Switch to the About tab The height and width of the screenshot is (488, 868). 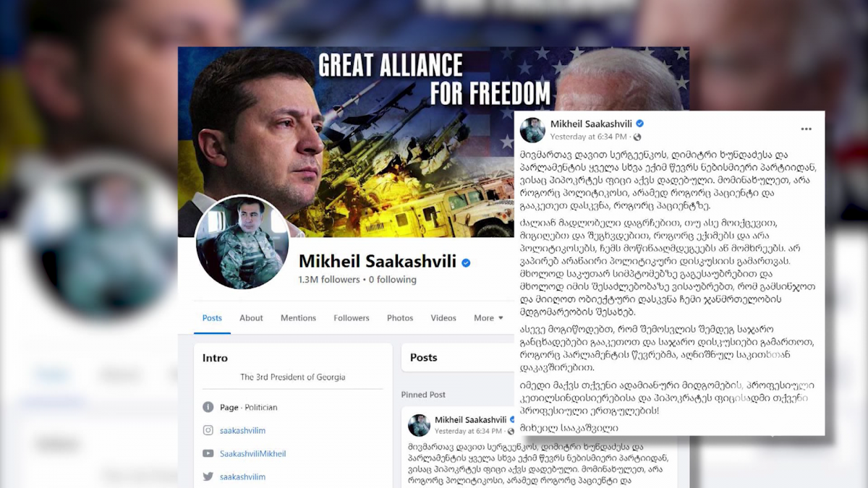(x=251, y=318)
